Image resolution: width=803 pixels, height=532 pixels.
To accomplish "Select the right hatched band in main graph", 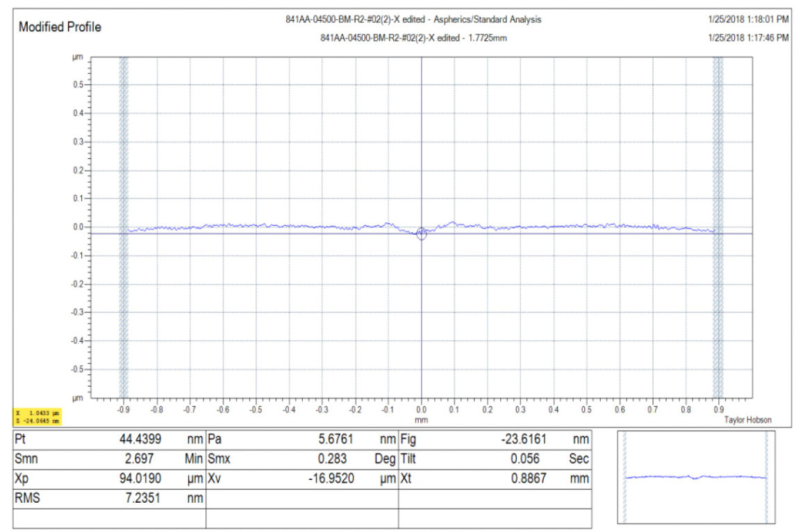I will pos(718,228).
